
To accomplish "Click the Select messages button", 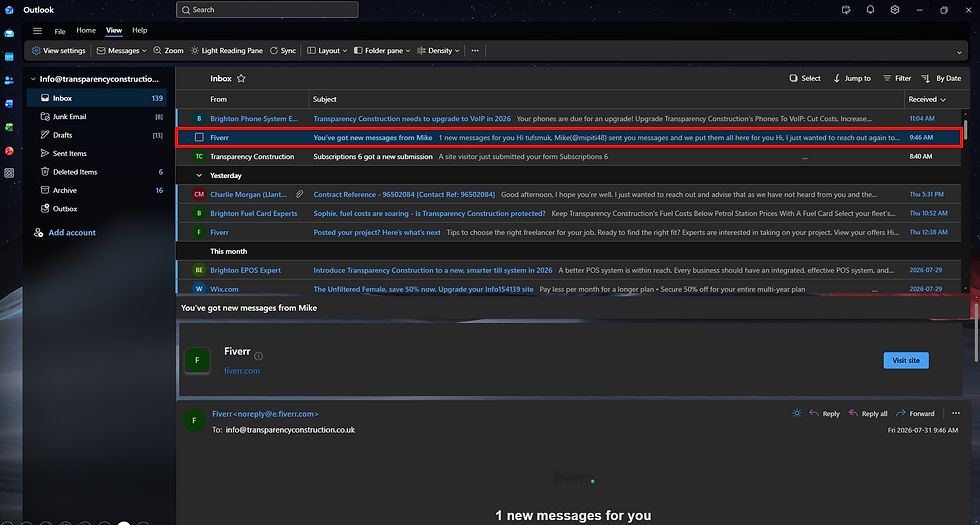I will click(805, 79).
